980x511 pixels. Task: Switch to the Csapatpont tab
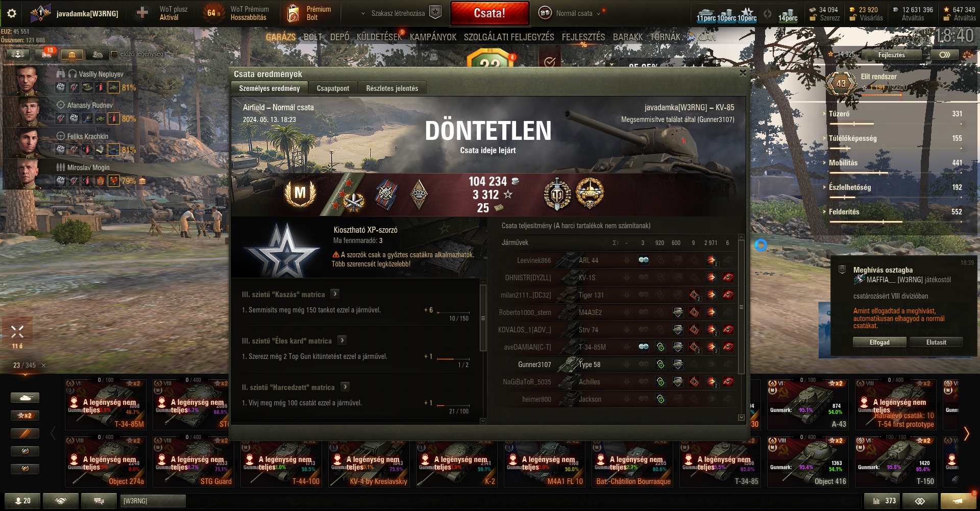[333, 88]
